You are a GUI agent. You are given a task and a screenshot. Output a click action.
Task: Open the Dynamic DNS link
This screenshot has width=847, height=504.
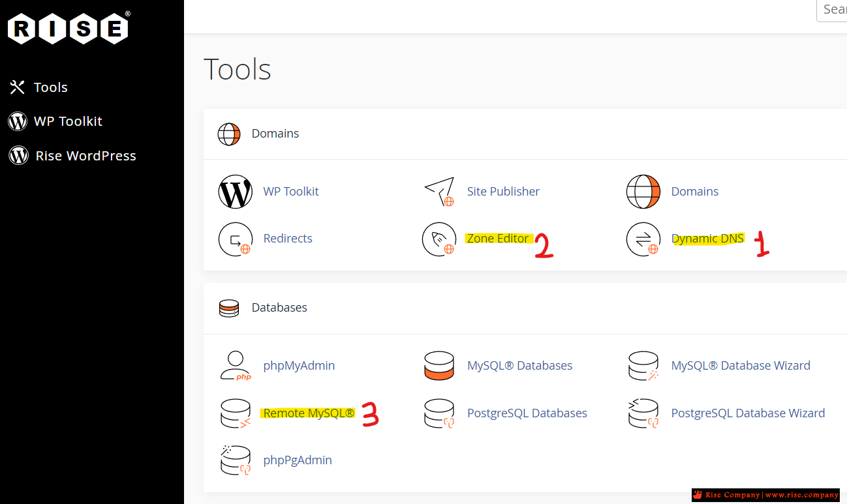[x=707, y=239]
